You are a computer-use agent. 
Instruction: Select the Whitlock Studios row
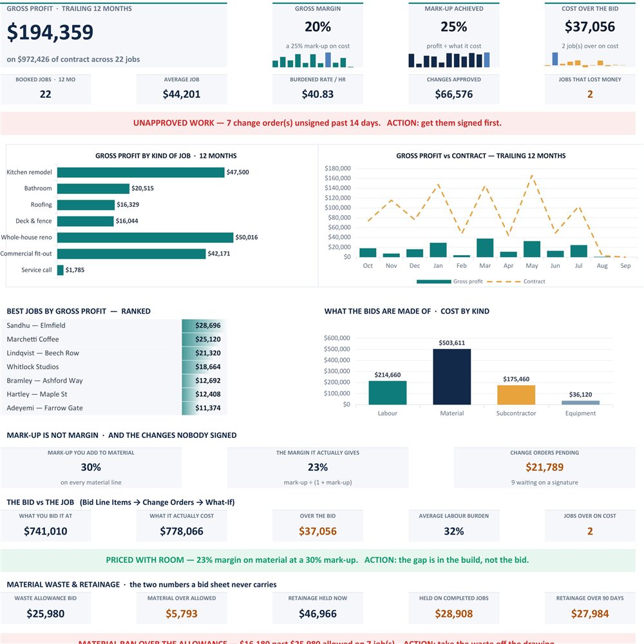point(113,367)
